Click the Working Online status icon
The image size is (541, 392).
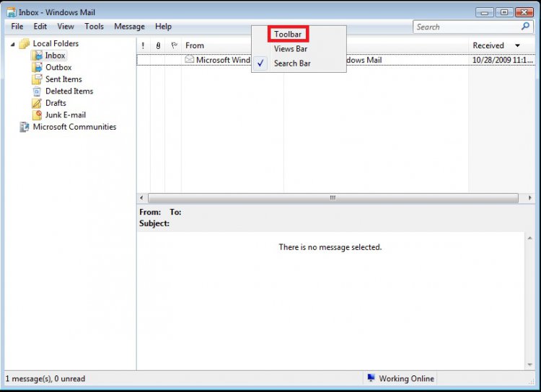371,378
